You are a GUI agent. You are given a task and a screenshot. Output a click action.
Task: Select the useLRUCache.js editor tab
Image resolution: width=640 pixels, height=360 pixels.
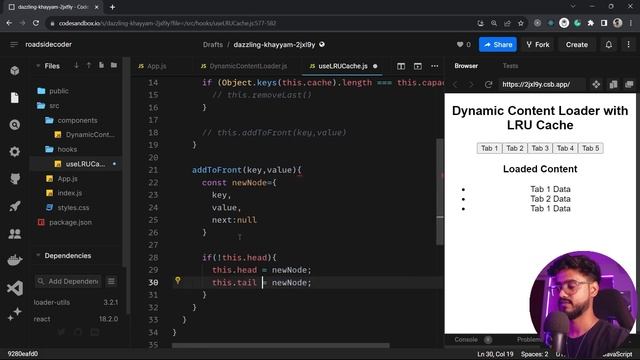coord(342,66)
